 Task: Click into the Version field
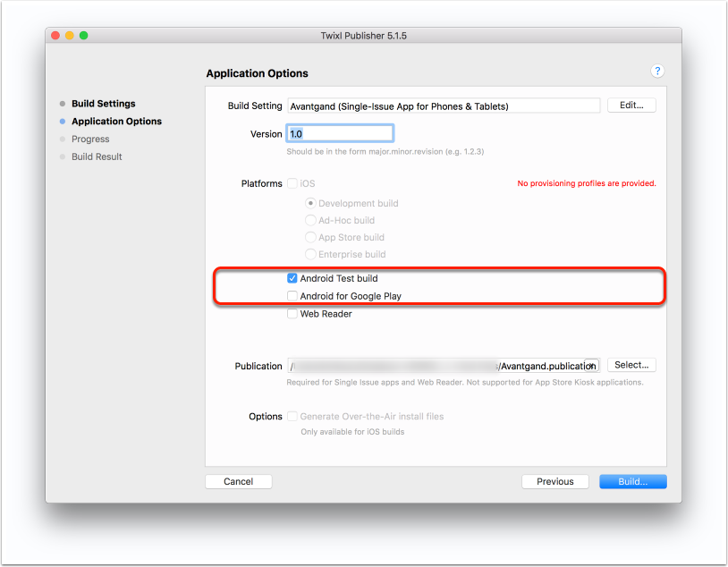click(340, 134)
